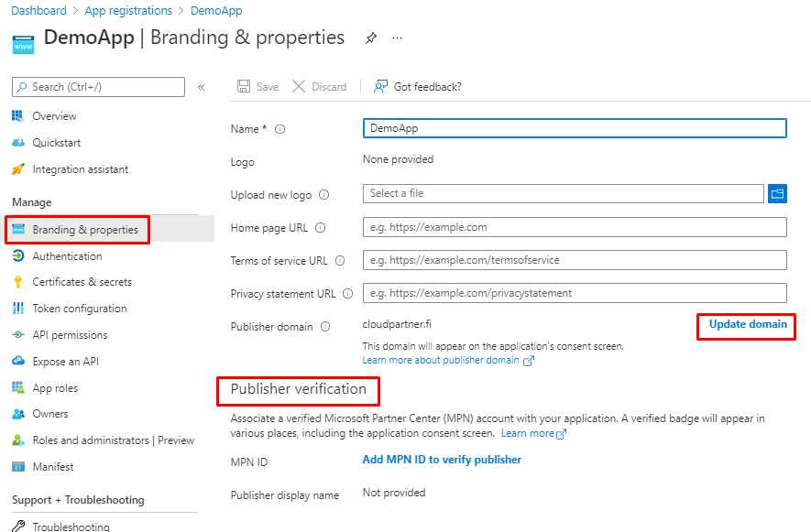
Task: Click the folder browse icon for logo
Action: pyautogui.click(x=777, y=193)
